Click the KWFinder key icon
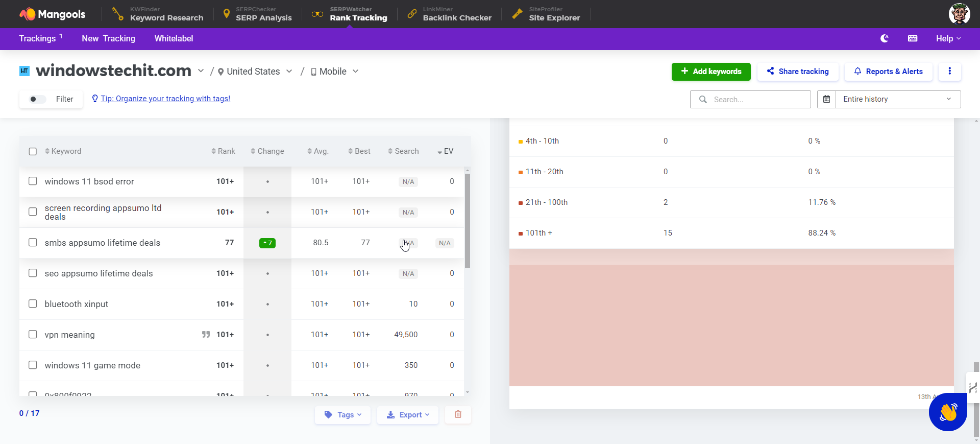This screenshot has height=444, width=980. coord(118,14)
